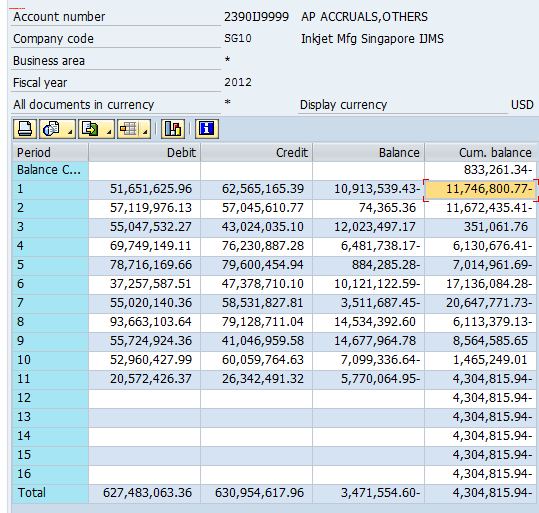Click the Account number field 2390IJ9999
Image resolution: width=539 pixels, height=513 pixels.
pyautogui.click(x=256, y=17)
